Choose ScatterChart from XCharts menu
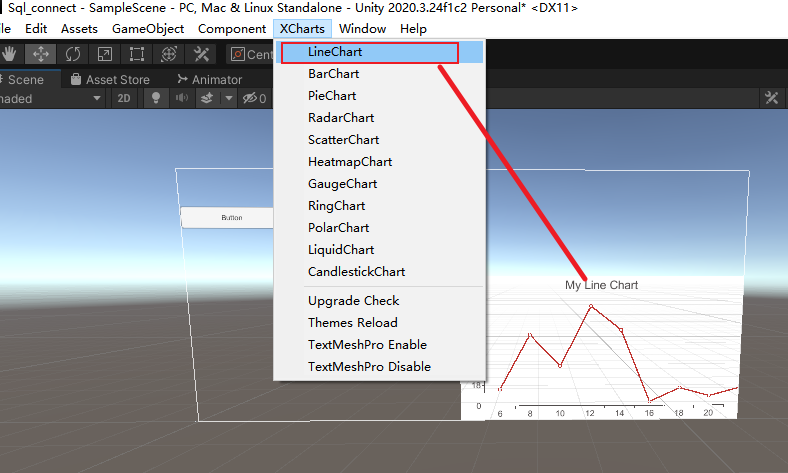788x473 pixels. pos(379,140)
